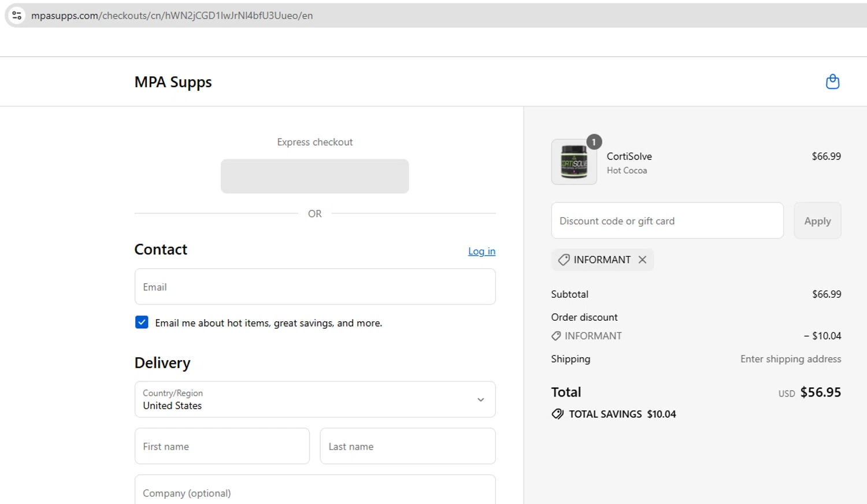Open the shopping bag cart icon

tap(832, 81)
